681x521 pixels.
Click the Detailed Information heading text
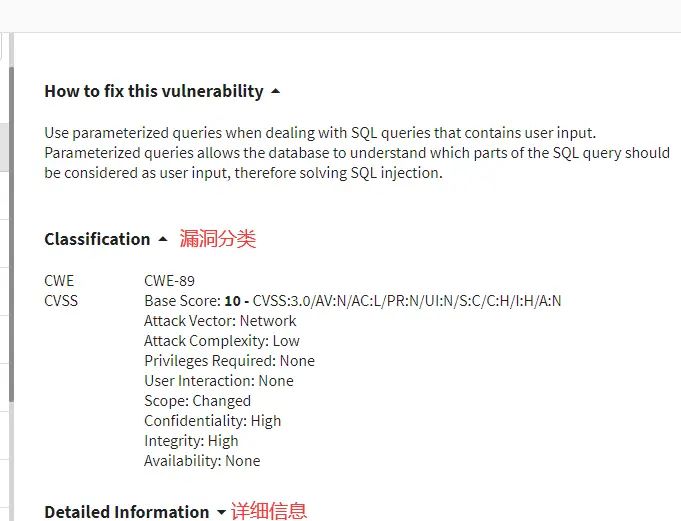(x=126, y=512)
